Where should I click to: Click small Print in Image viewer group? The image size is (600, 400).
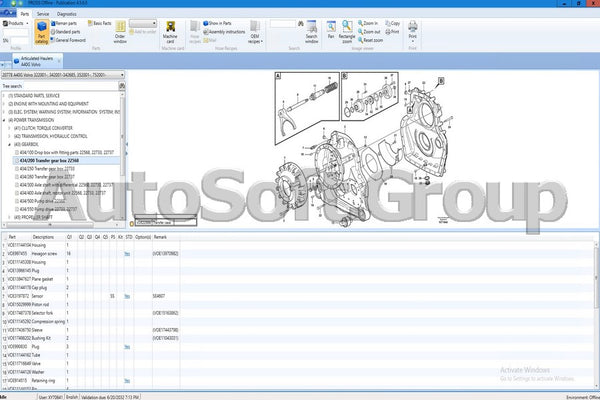pos(392,32)
